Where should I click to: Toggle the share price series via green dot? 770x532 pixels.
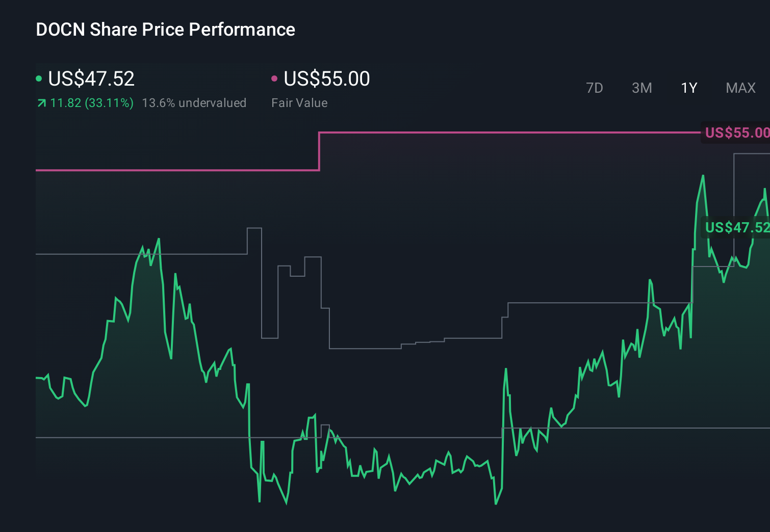[x=39, y=78]
